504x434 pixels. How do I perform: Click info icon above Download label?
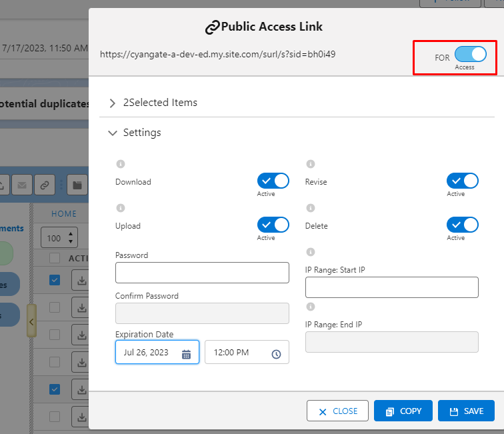click(x=121, y=164)
